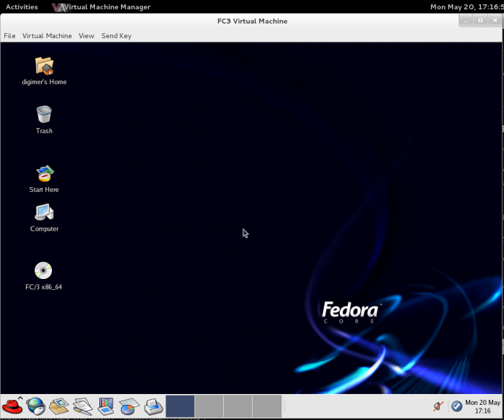Viewport: 504px width, 420px height.
Task: Toggle the muted volume icon in panel
Action: tap(438, 406)
